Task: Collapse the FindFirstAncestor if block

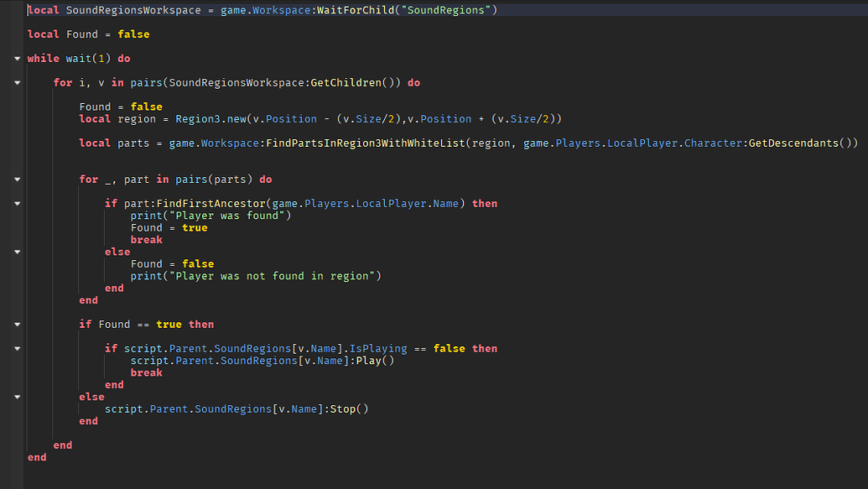Action: tap(17, 203)
